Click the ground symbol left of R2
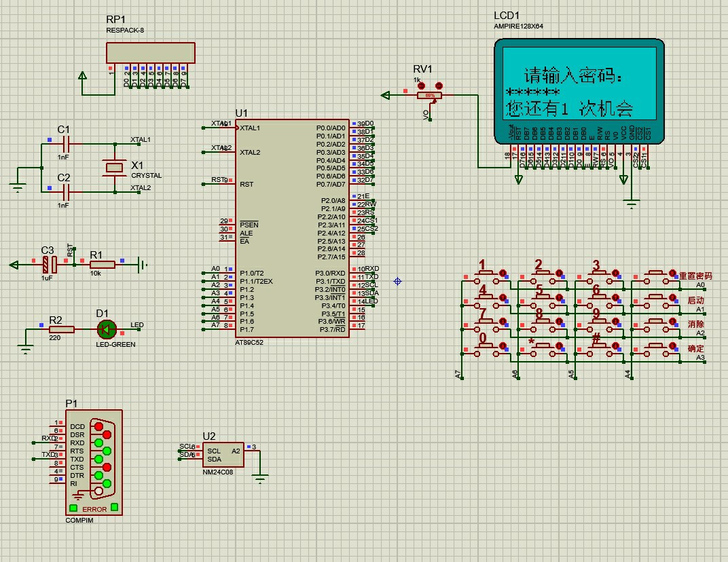This screenshot has height=562, width=728. 26,349
